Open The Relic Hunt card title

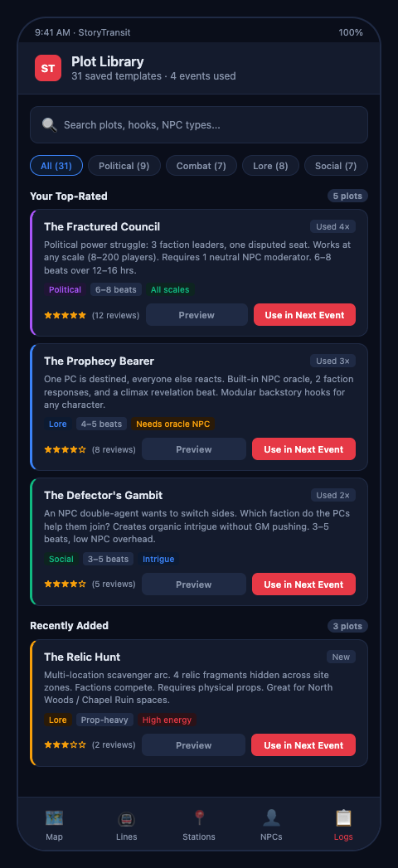click(82, 657)
